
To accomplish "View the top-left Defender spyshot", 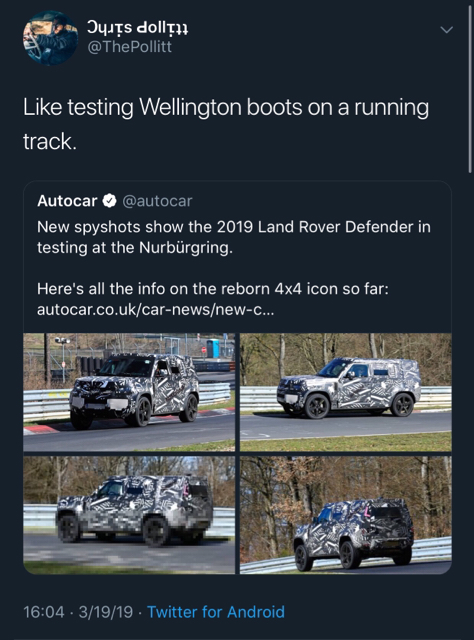I will [x=129, y=392].
